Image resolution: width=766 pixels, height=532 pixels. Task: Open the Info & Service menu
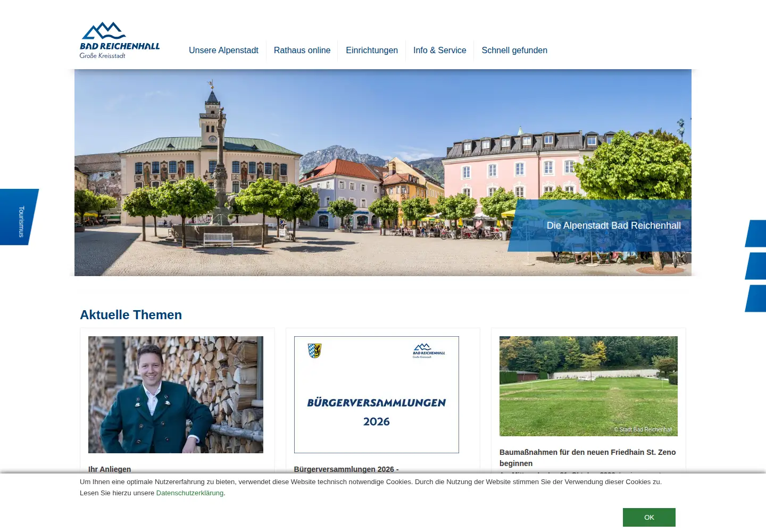click(x=439, y=51)
